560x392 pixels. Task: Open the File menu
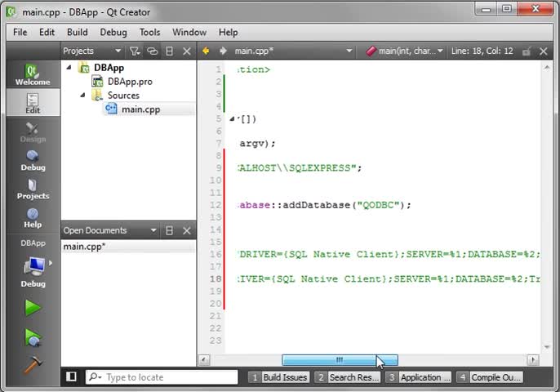tap(20, 32)
